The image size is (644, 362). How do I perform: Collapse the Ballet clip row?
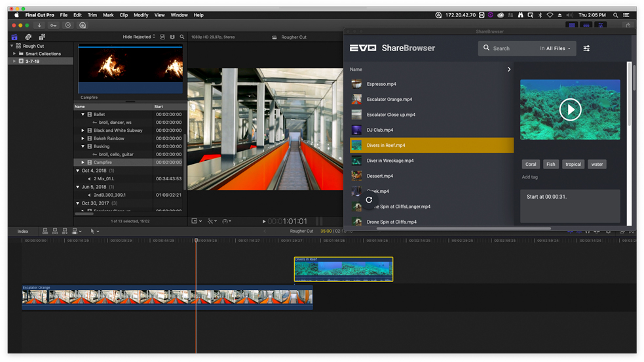(x=83, y=114)
